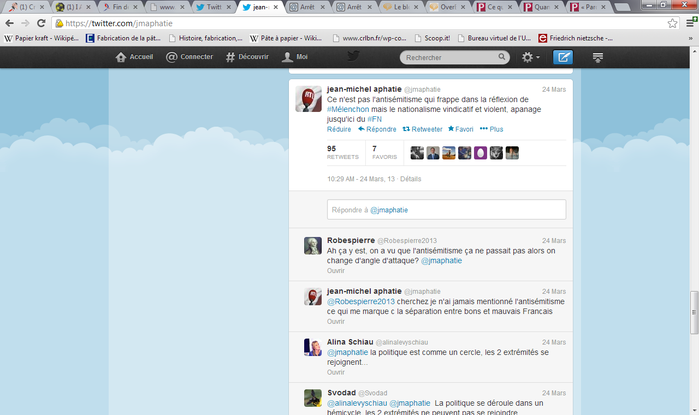Viewport: 699px width, 415px height.
Task: Click the Twitter bird logo in navbar
Action: 354,56
